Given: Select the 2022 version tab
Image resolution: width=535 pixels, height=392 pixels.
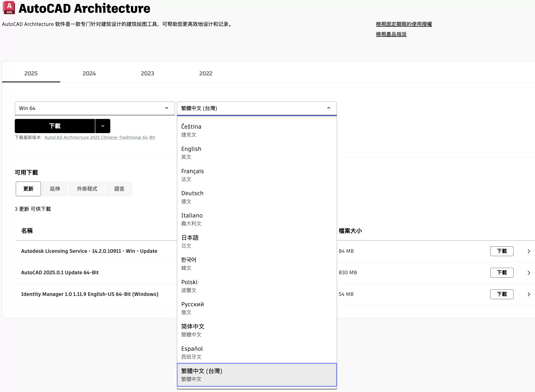Looking at the screenshot, I should (x=205, y=73).
